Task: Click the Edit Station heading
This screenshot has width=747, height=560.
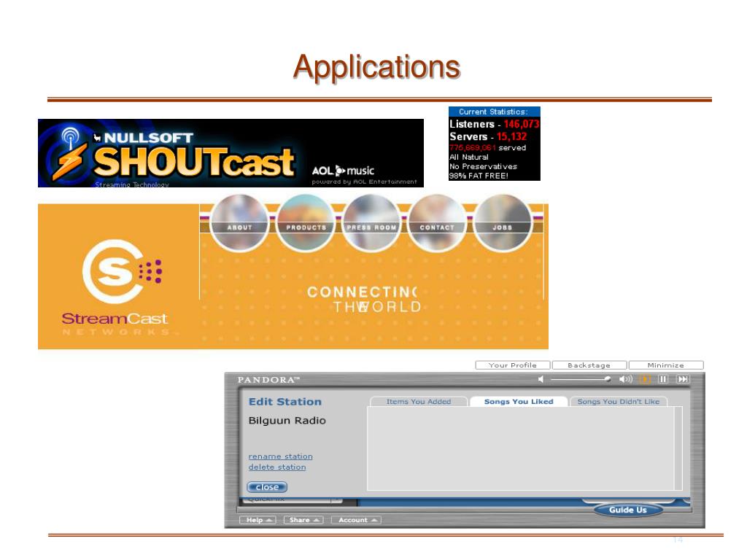Action: point(285,402)
